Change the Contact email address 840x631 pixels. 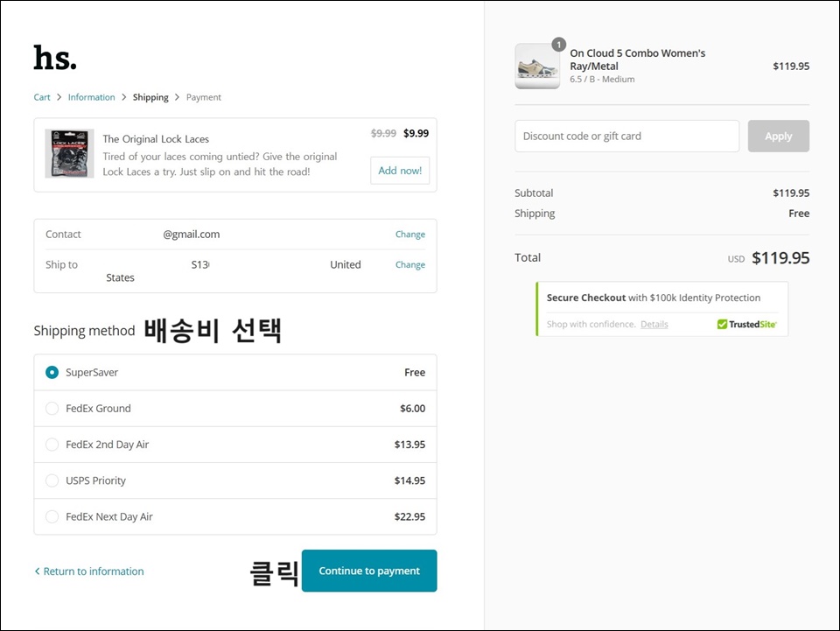[x=409, y=234]
